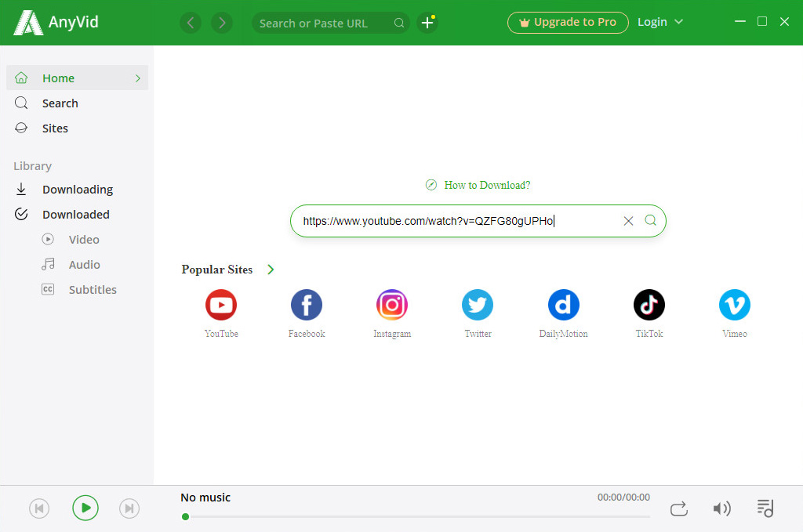Open the DailyMotion site icon
Image resolution: width=803 pixels, height=532 pixels.
(x=563, y=305)
